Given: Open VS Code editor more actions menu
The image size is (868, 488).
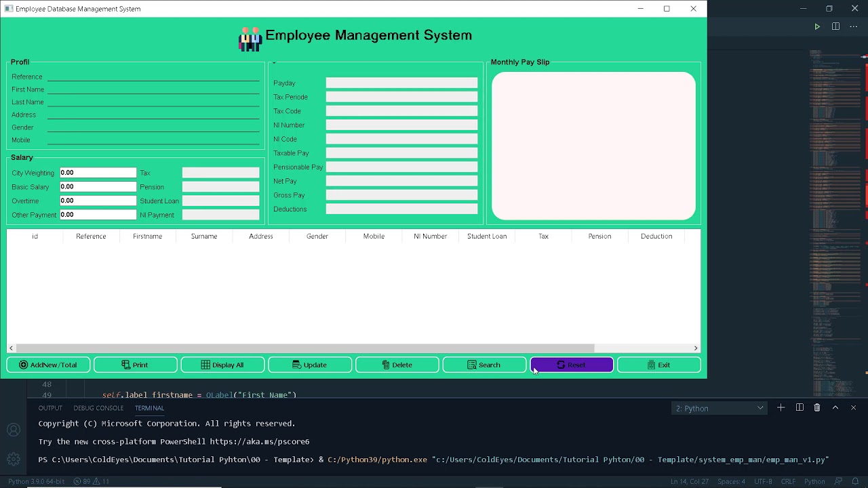Looking at the screenshot, I should click(x=854, y=26).
